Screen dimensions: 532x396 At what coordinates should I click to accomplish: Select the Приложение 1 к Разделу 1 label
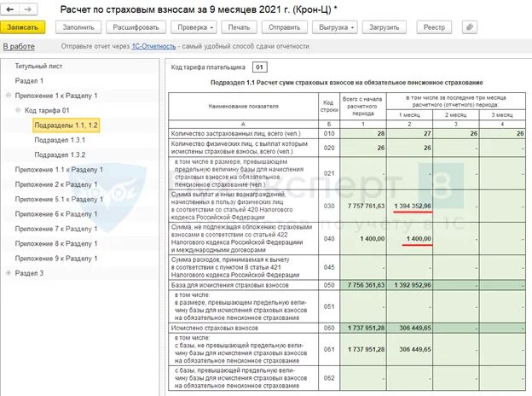tap(56, 96)
